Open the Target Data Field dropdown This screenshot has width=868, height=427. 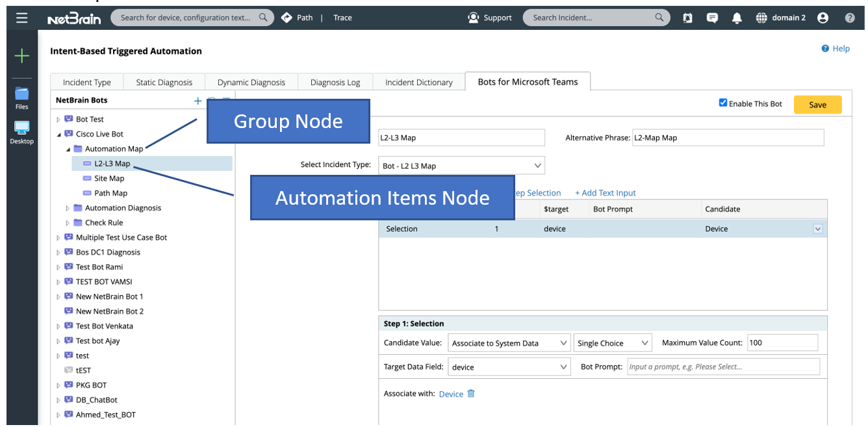[x=509, y=367]
